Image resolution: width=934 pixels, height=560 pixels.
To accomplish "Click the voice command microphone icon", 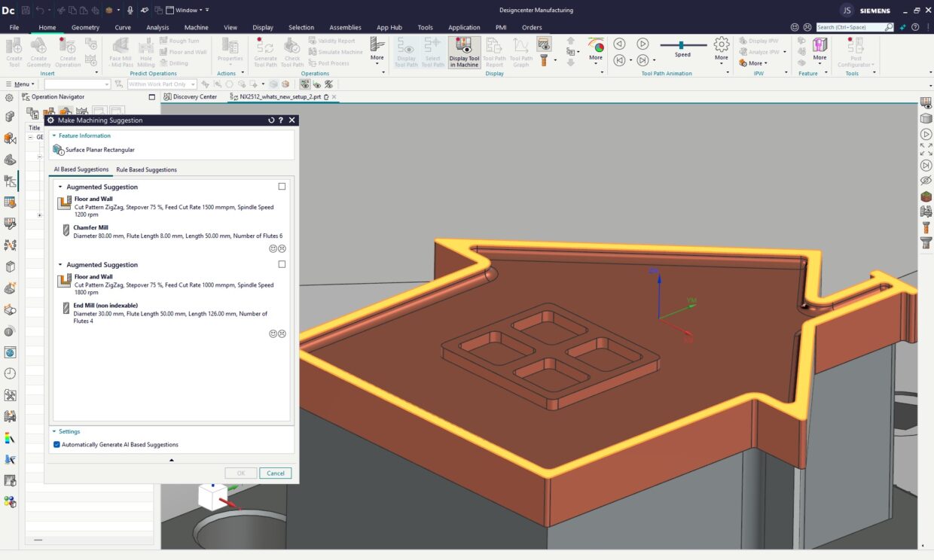I will (130, 10).
